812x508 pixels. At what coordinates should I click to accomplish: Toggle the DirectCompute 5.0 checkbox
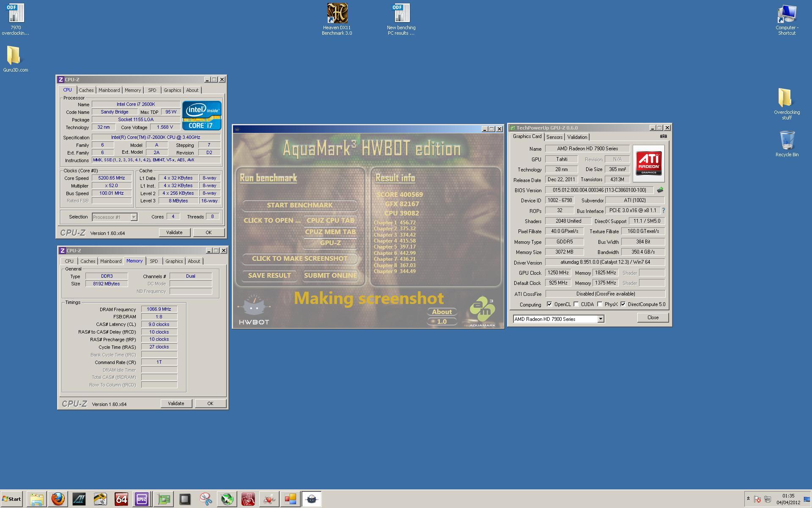coord(623,304)
